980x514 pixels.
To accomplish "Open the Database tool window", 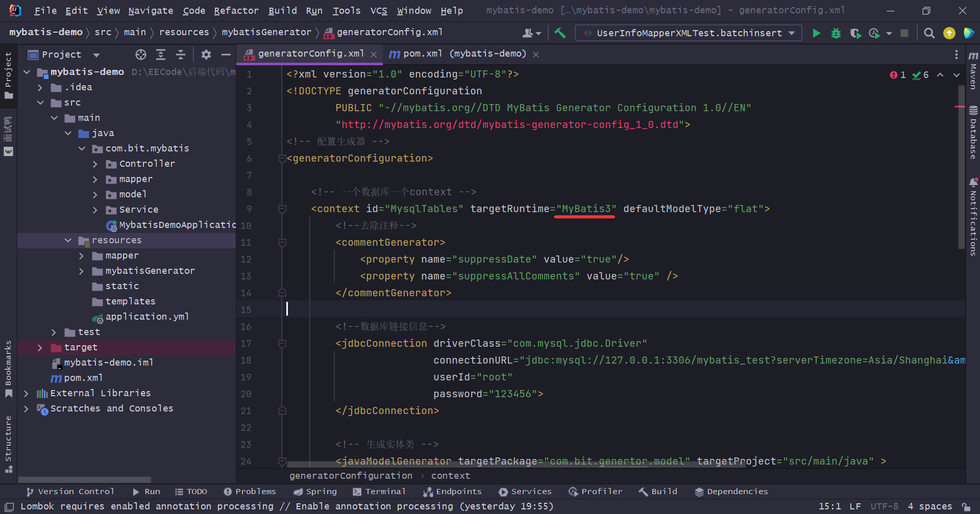I will [973, 133].
